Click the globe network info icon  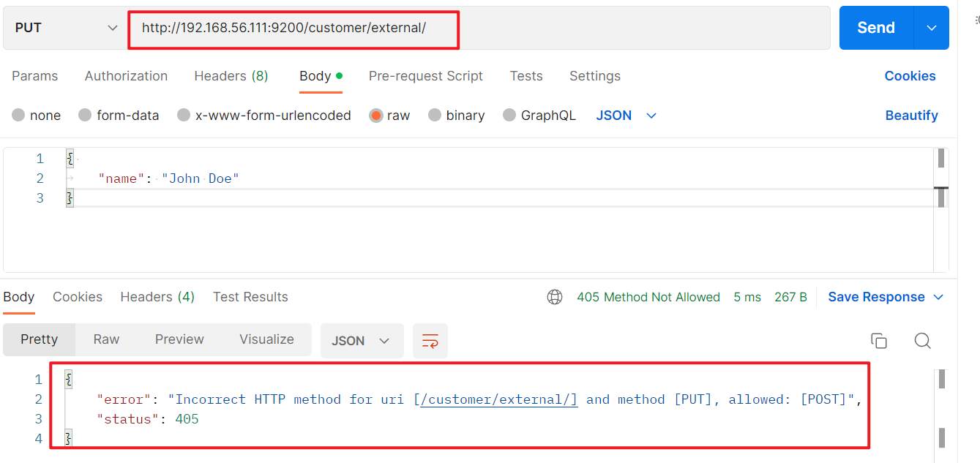coord(555,297)
